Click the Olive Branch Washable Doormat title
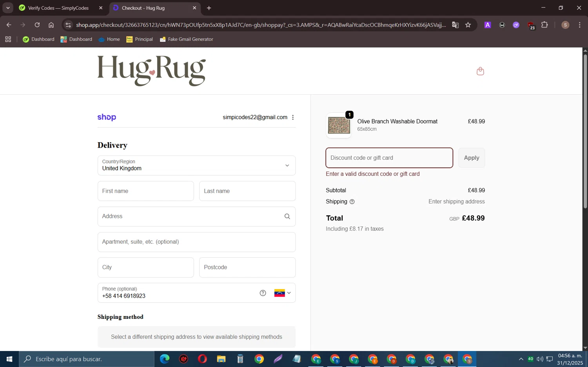 [x=397, y=121]
